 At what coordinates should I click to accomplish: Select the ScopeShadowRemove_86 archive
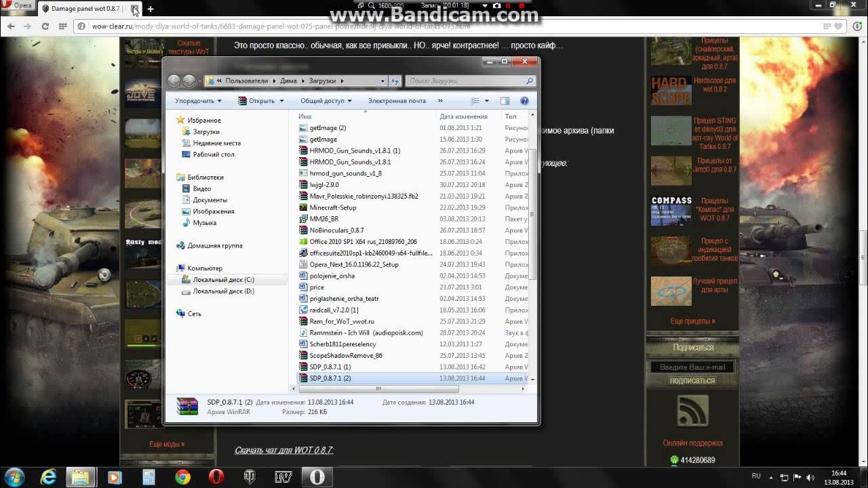345,355
